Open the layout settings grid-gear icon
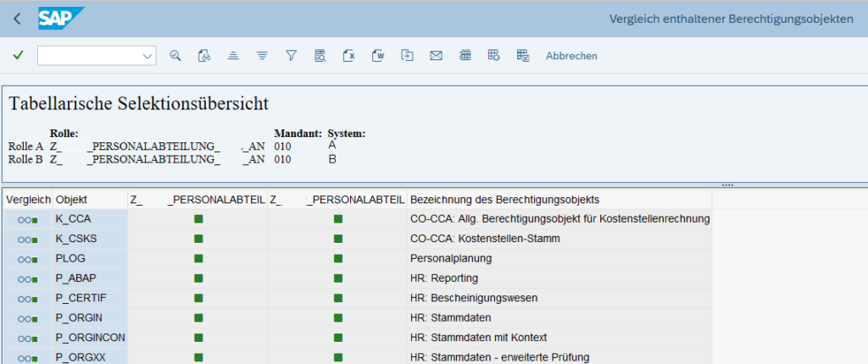The width and height of the screenshot is (868, 364). (494, 56)
